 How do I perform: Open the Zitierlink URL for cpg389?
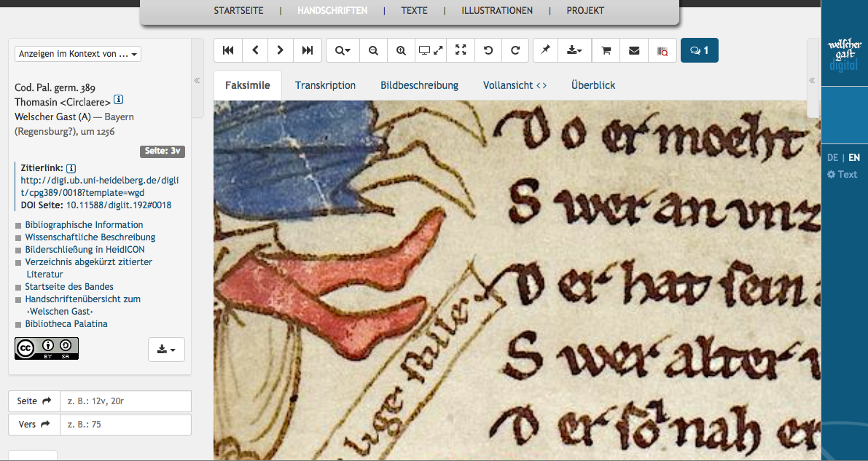click(100, 186)
